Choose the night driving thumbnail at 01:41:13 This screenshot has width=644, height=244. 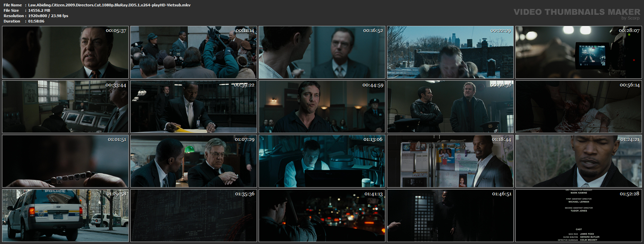coord(322,215)
